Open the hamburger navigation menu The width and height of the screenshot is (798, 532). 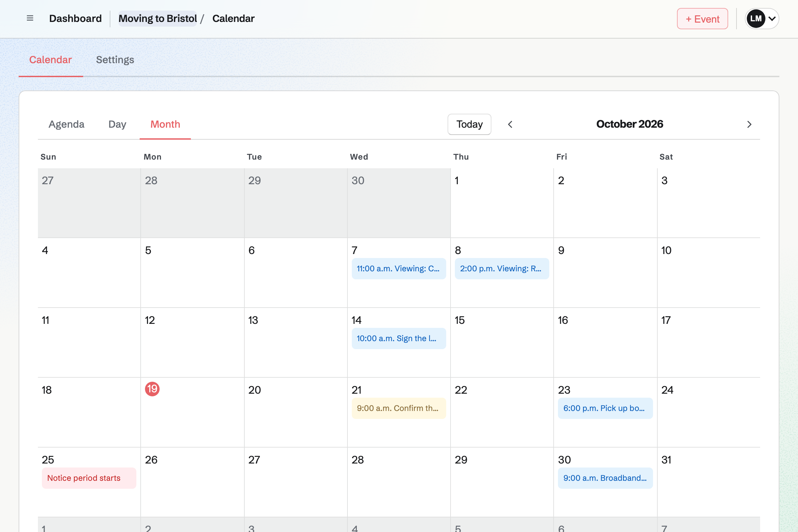pos(30,18)
